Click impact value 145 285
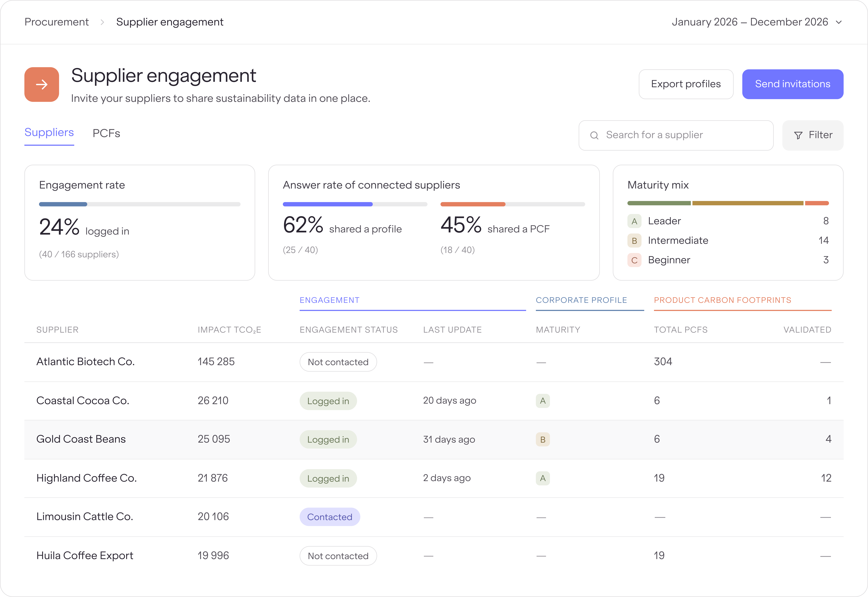Image resolution: width=868 pixels, height=597 pixels. (216, 362)
